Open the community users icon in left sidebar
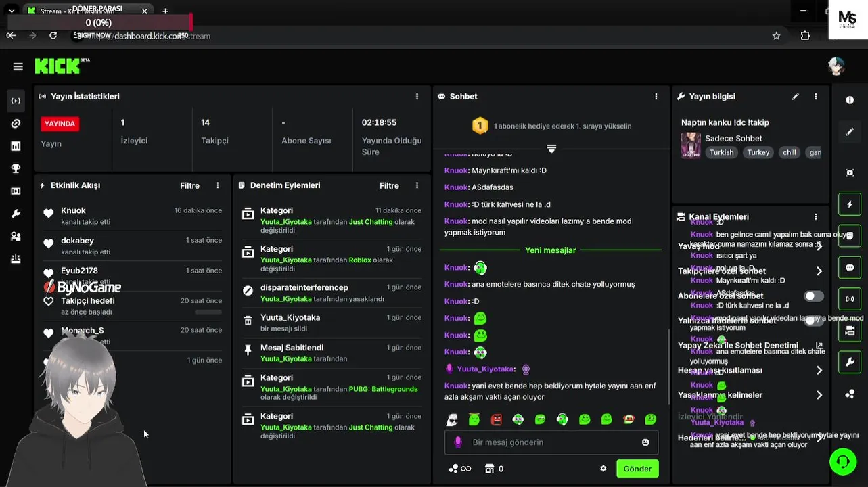868x487 pixels. point(16,237)
